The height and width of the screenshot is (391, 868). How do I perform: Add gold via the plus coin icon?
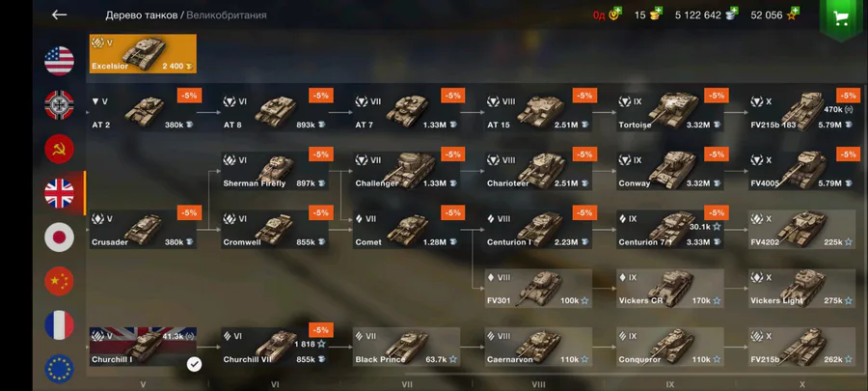656,14
